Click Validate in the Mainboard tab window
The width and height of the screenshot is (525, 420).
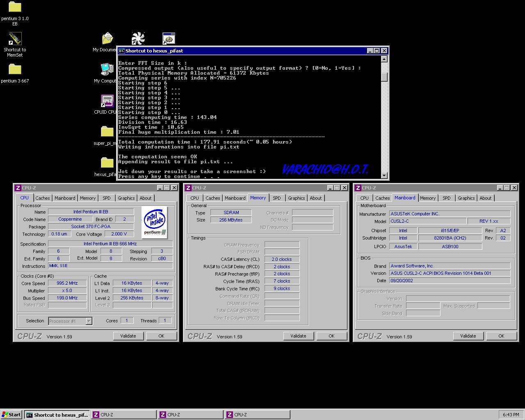click(468, 336)
